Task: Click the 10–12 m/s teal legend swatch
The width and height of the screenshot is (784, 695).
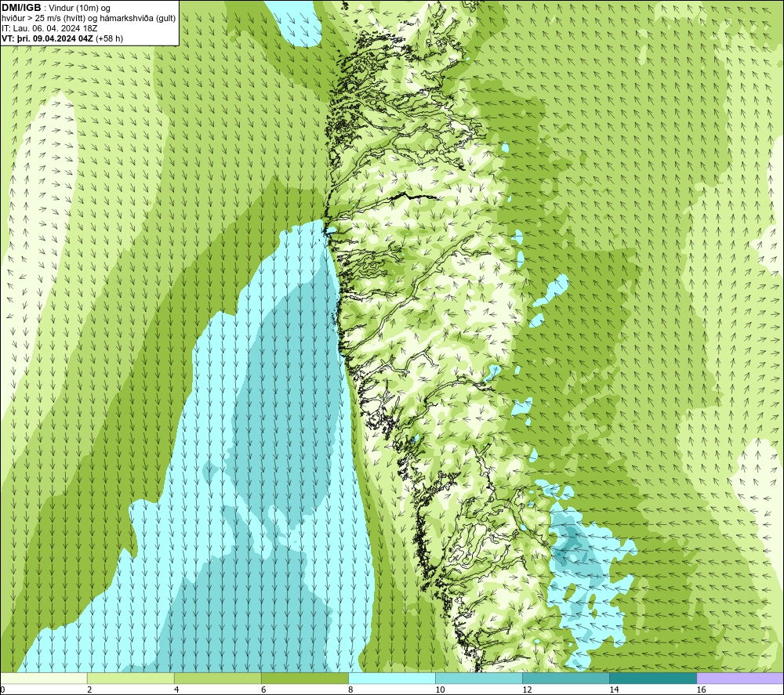Action: 479,678
